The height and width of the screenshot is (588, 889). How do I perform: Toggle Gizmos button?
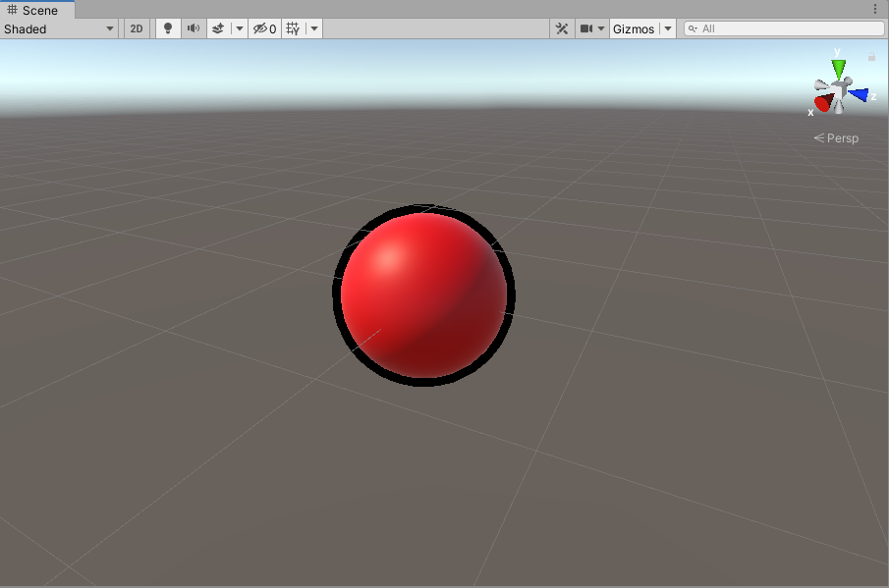click(634, 28)
